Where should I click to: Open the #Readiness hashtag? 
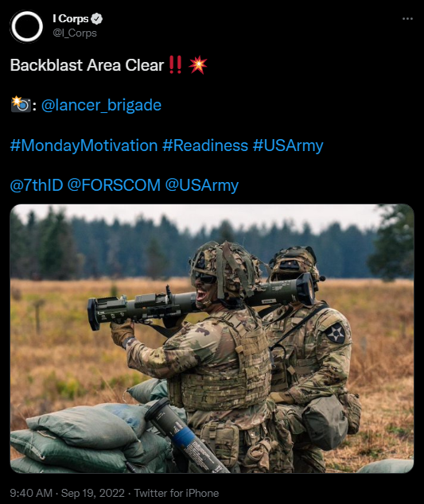(x=205, y=145)
